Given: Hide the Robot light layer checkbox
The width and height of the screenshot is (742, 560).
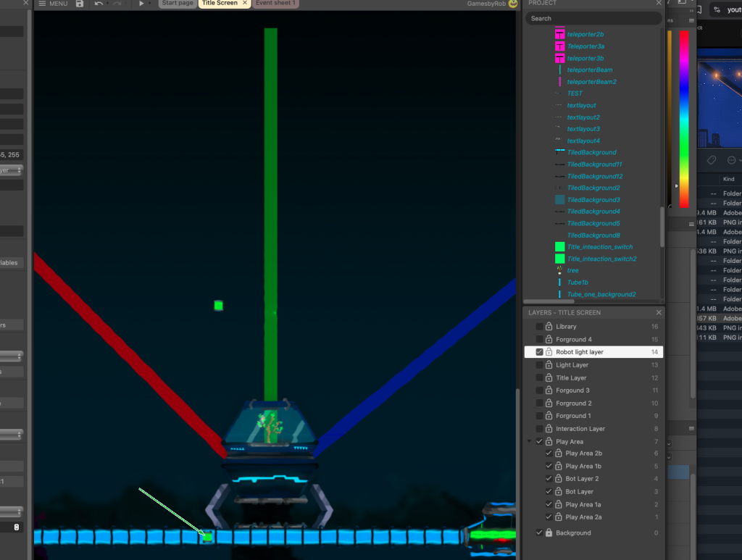Looking at the screenshot, I should pos(539,352).
